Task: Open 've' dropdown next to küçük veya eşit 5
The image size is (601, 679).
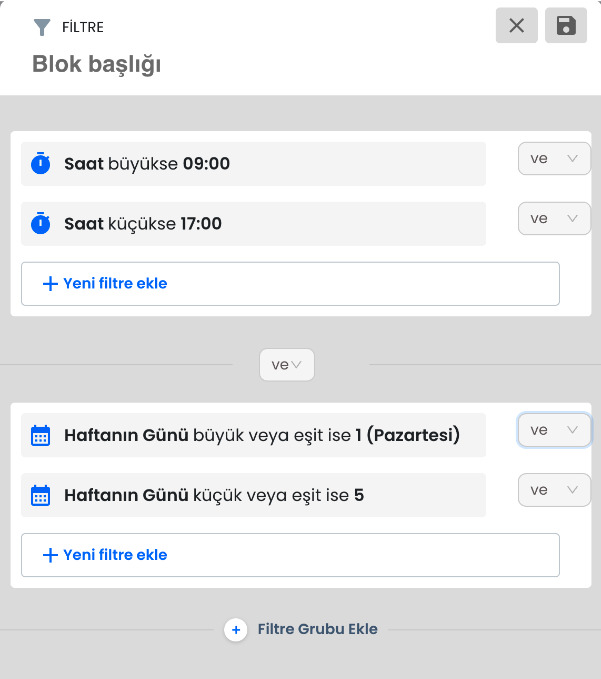Action: [554, 490]
